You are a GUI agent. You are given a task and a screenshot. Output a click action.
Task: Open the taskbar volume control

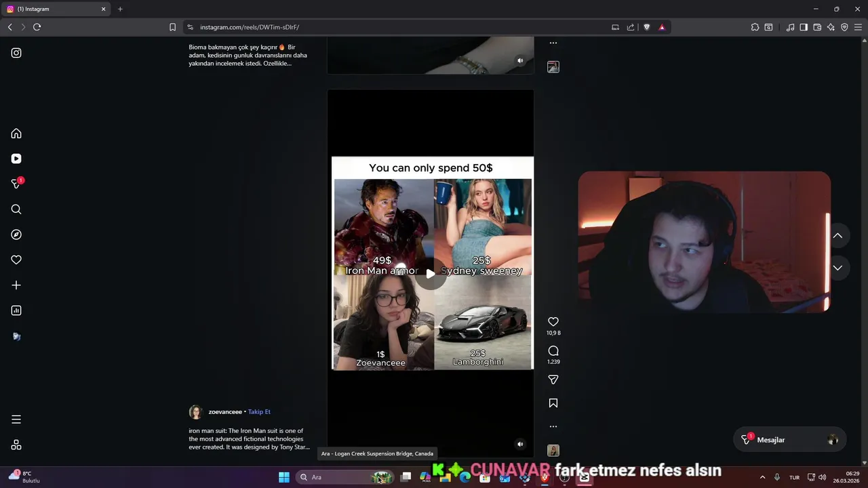(x=822, y=477)
